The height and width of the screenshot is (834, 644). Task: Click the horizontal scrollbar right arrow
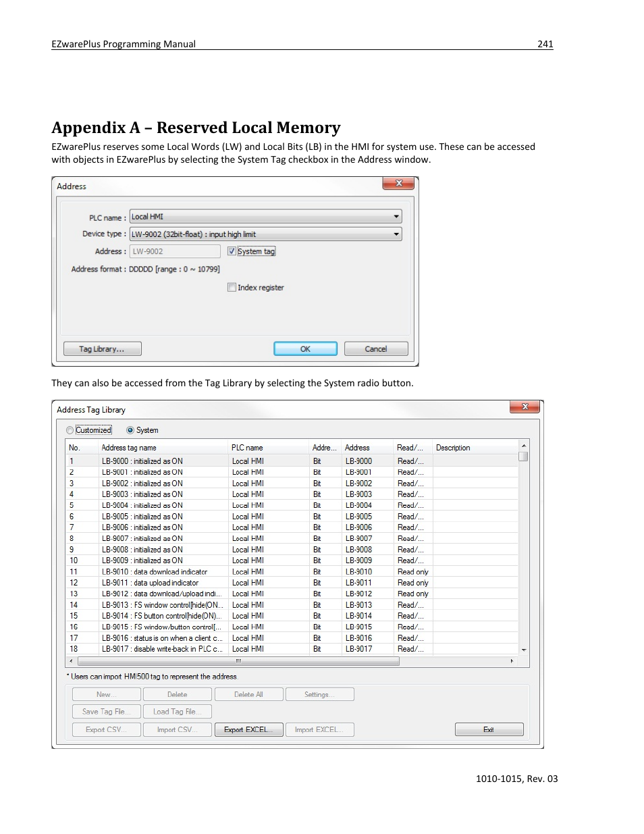coord(512,661)
